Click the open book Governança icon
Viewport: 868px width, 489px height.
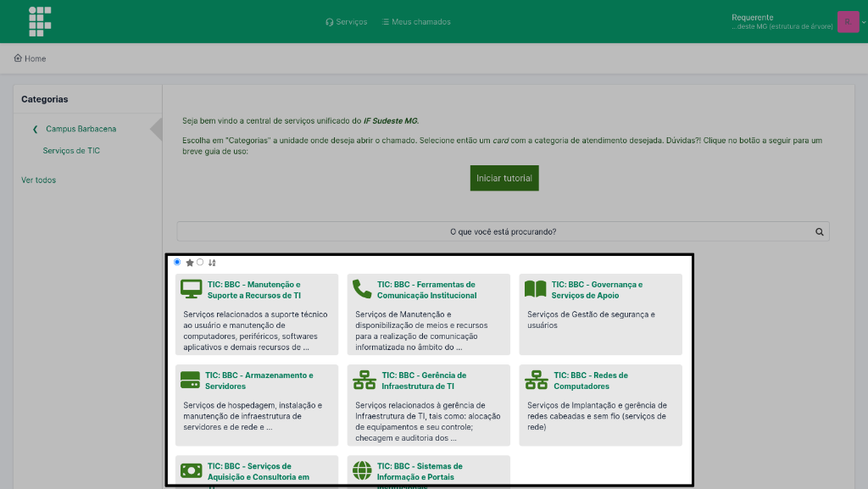point(536,289)
